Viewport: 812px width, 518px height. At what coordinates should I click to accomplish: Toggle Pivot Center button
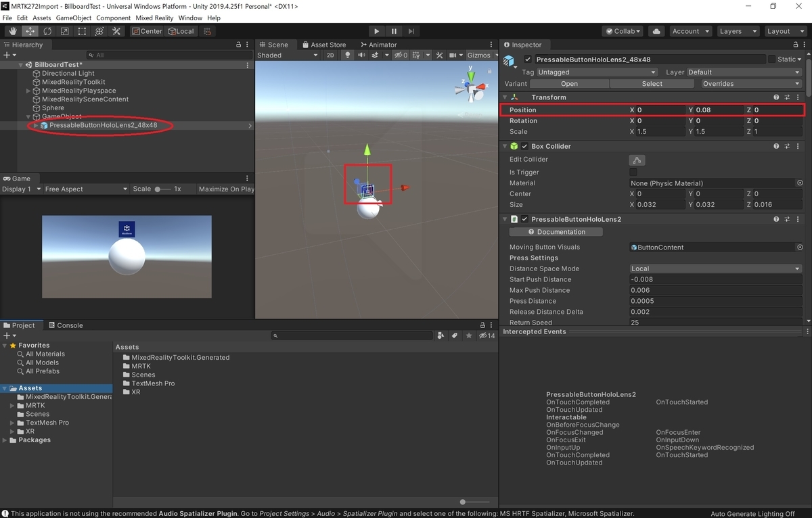[148, 31]
